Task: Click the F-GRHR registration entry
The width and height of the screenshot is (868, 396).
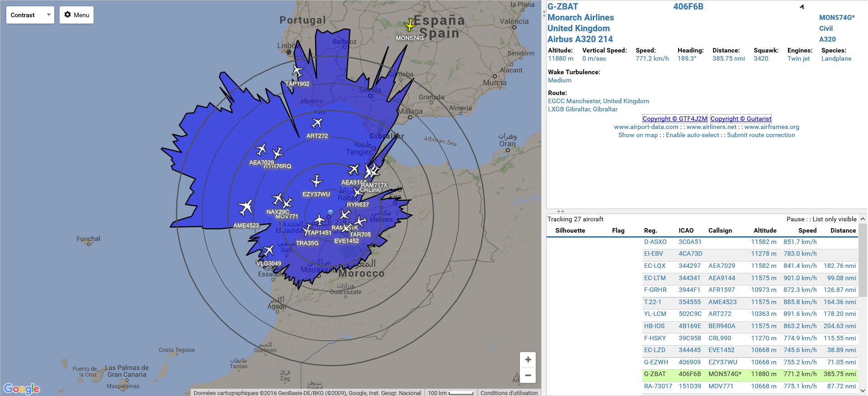Action: [655, 290]
